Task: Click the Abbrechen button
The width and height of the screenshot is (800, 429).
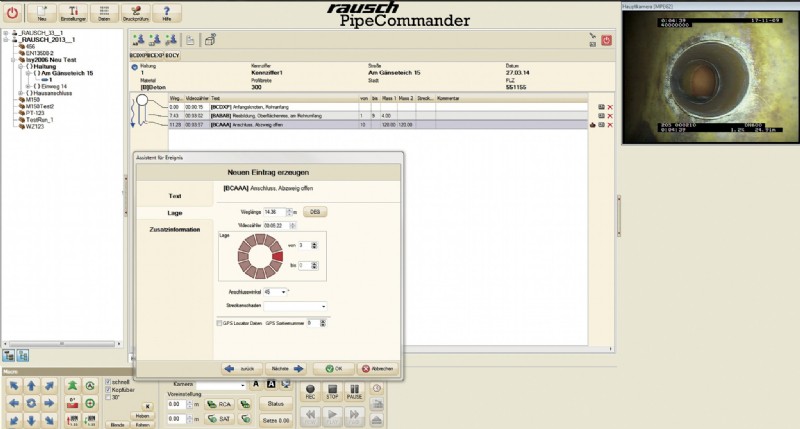Action: point(378,367)
